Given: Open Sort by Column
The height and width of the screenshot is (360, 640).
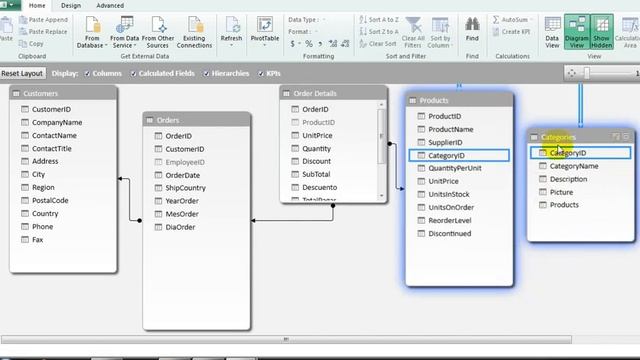Looking at the screenshot, I should [440, 32].
